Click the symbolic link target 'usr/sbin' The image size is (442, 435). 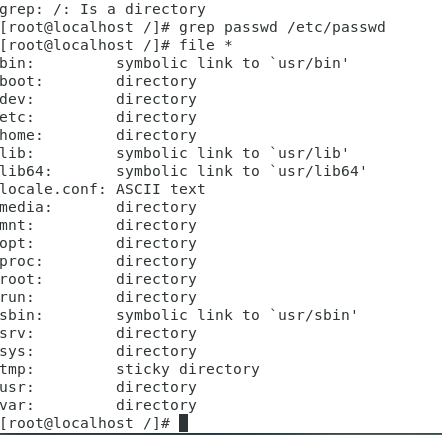click(x=314, y=315)
